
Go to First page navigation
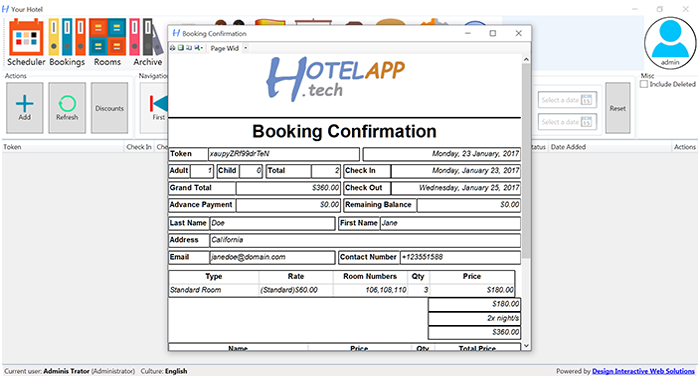154,108
